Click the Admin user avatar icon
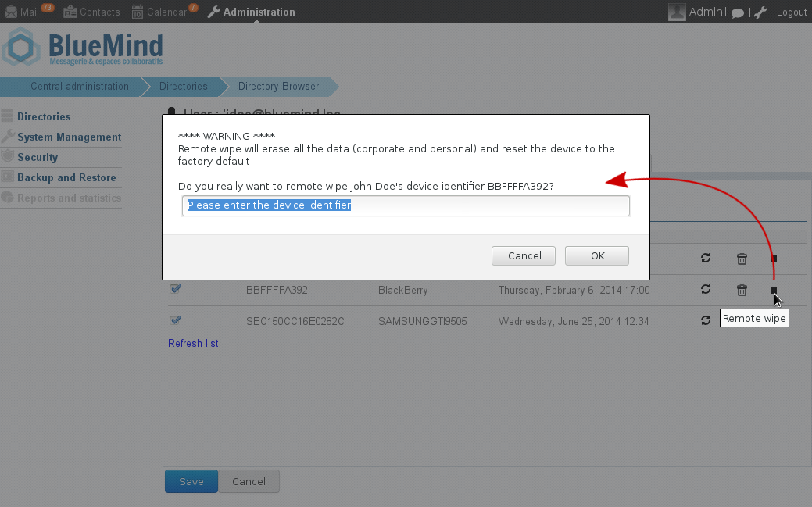This screenshot has height=507, width=812. click(x=677, y=12)
